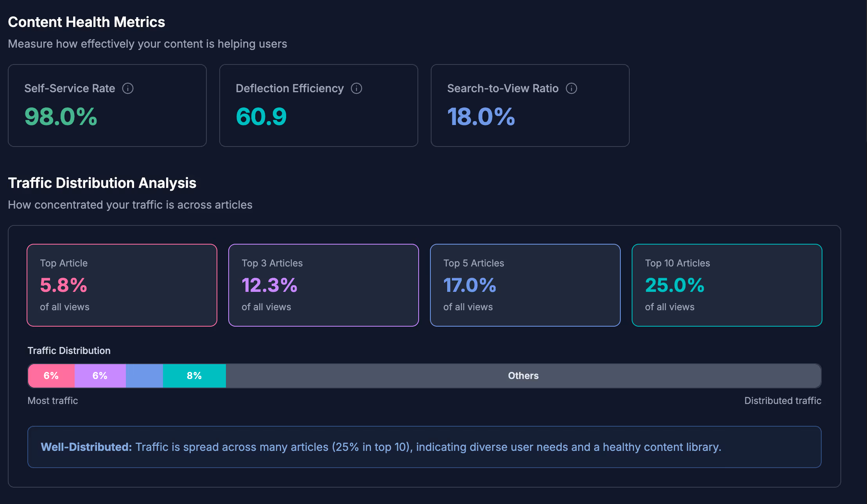Click the Self-Service Rate info icon

(128, 88)
